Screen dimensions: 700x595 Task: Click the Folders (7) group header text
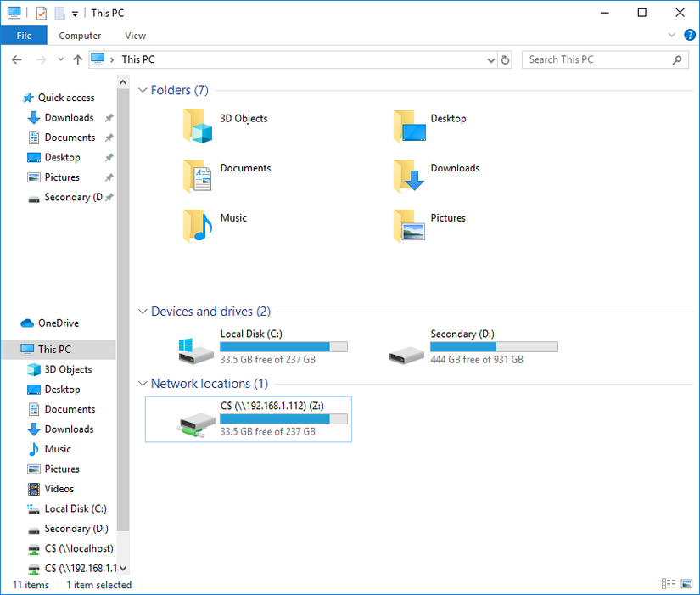[x=180, y=90]
